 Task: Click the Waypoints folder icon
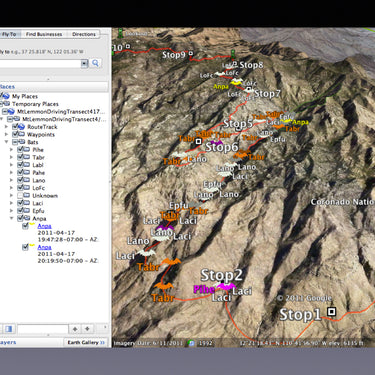21,134
